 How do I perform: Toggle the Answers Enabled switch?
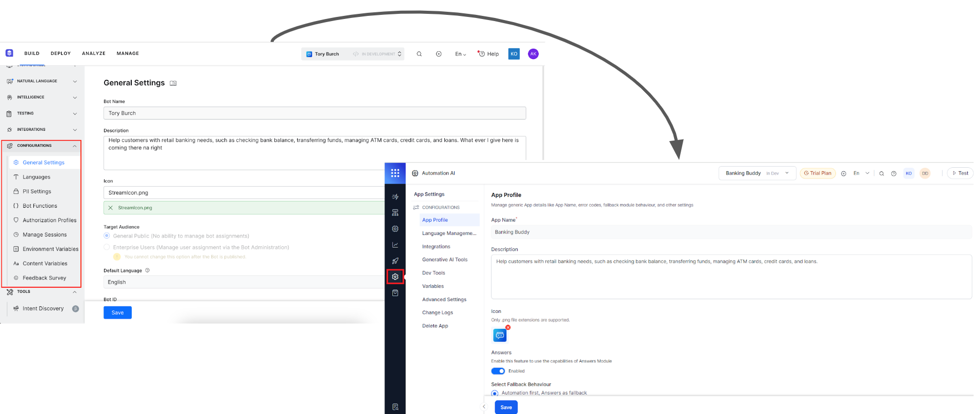498,371
